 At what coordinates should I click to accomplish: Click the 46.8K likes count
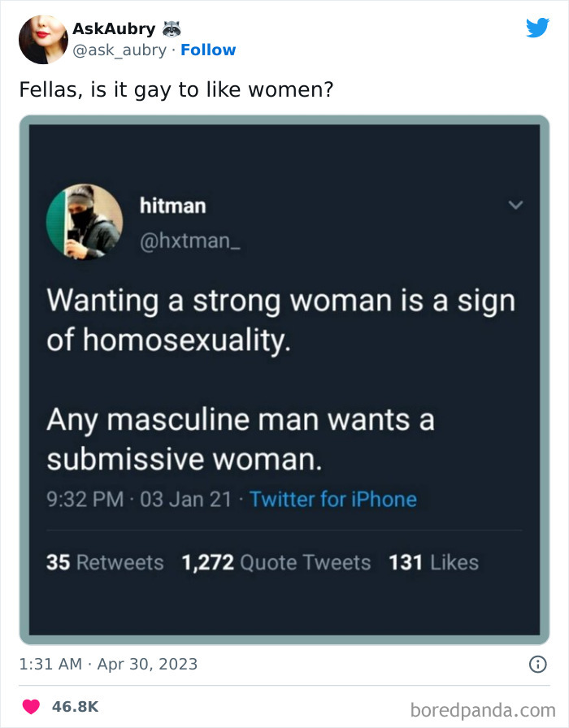[x=76, y=707]
